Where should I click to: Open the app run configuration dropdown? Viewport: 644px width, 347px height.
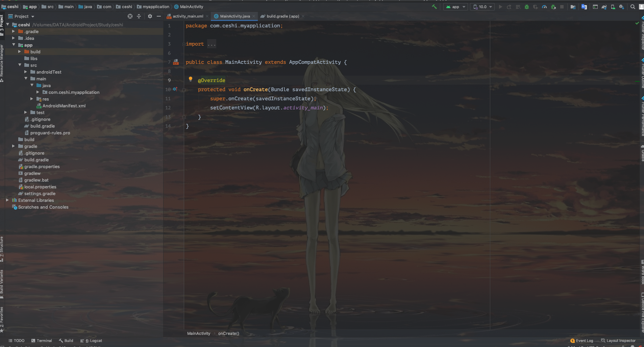click(x=455, y=6)
